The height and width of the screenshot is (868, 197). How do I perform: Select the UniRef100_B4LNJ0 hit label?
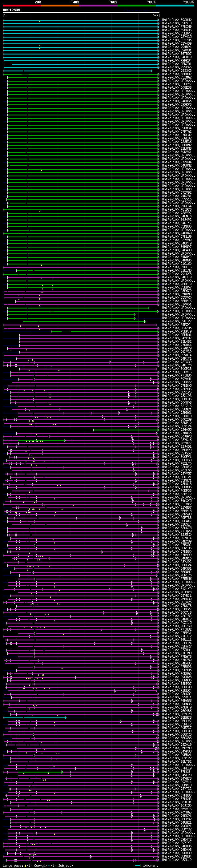pos(177,216)
